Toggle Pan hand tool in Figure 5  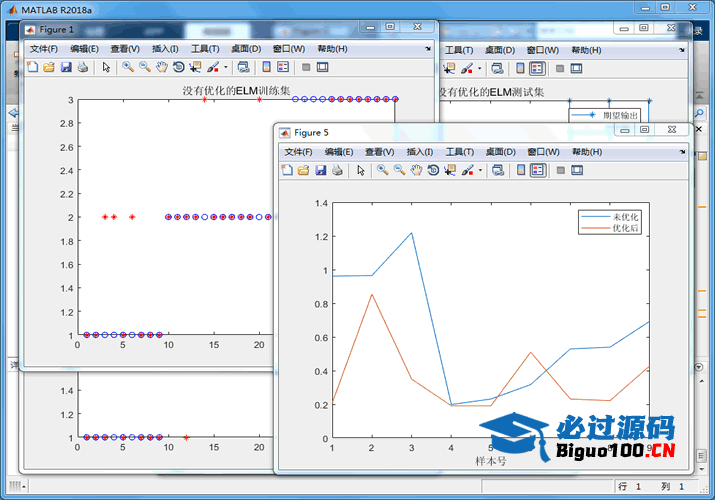click(x=416, y=170)
